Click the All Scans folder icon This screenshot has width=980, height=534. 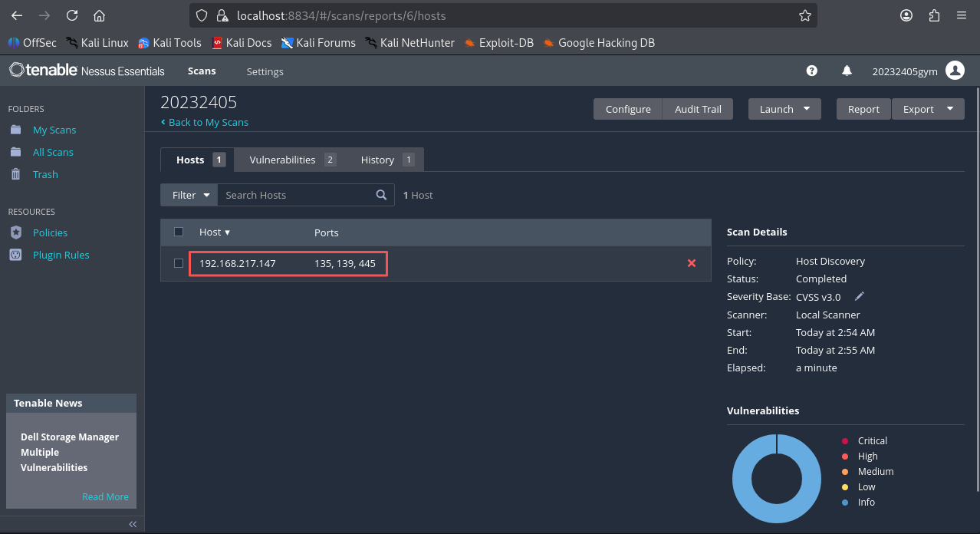pyautogui.click(x=15, y=152)
